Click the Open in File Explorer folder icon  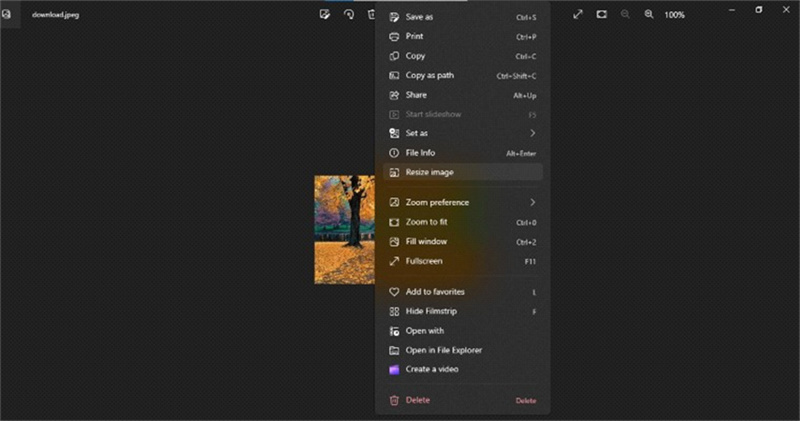click(x=394, y=351)
